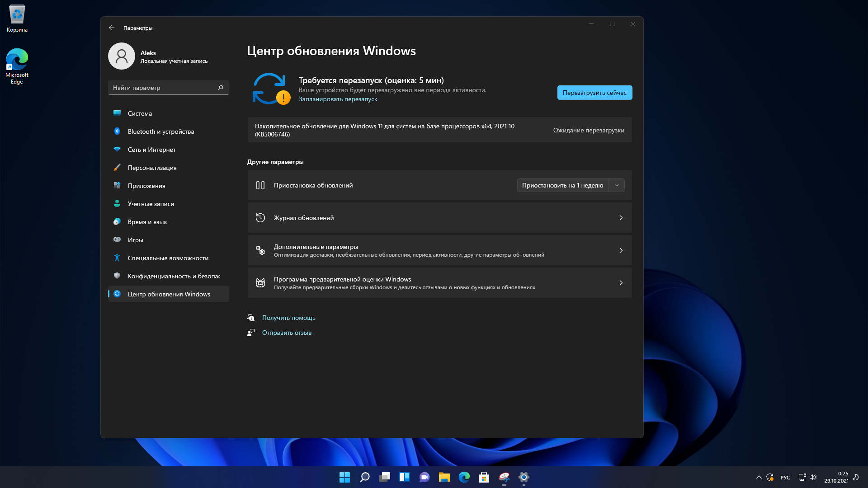Expand the pause duration dropdown arrow

(617, 185)
